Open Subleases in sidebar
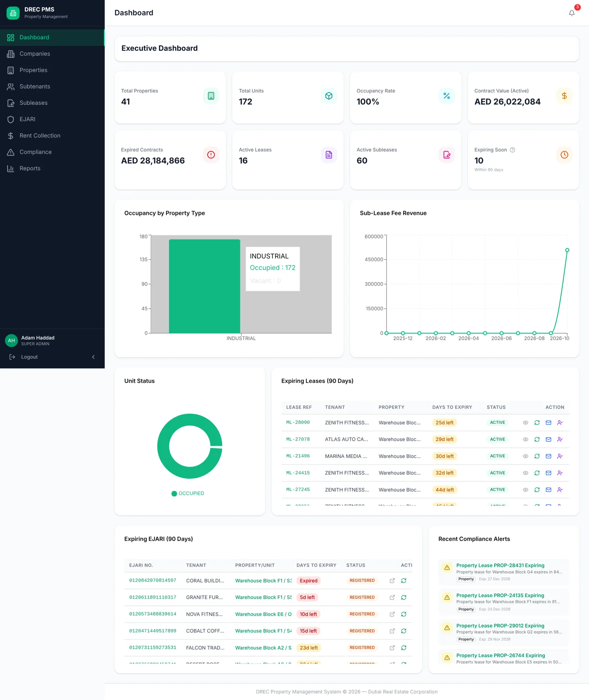Viewport: 589px width, 700px height. pos(52,103)
